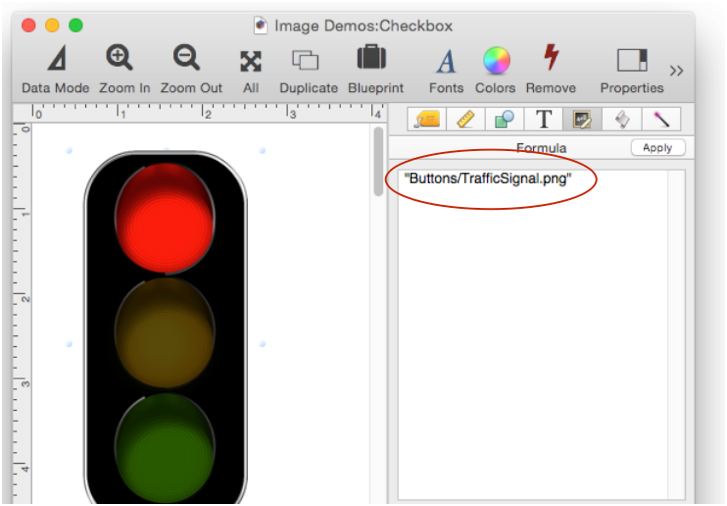Close the window with red button

(29, 25)
